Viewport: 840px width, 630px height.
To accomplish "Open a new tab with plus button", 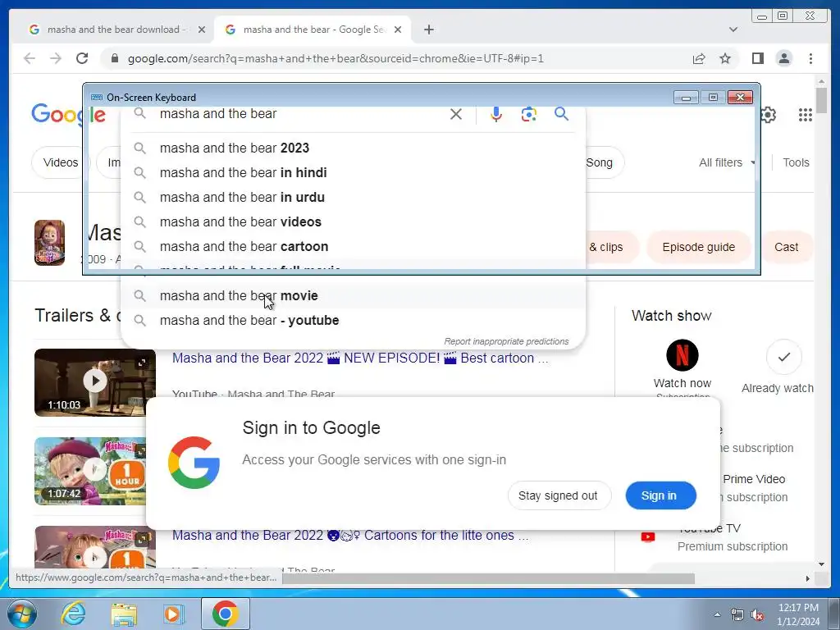I will coord(428,30).
